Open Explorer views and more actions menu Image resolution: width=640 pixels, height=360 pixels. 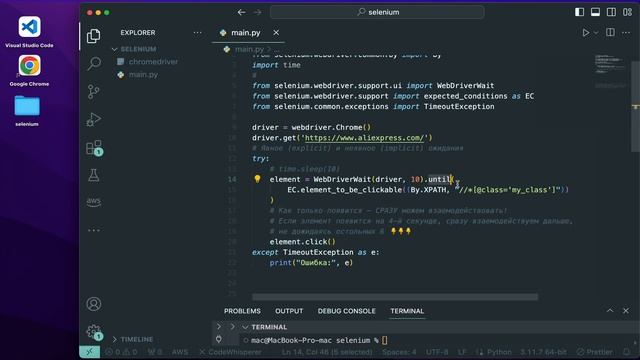pyautogui.click(x=197, y=33)
